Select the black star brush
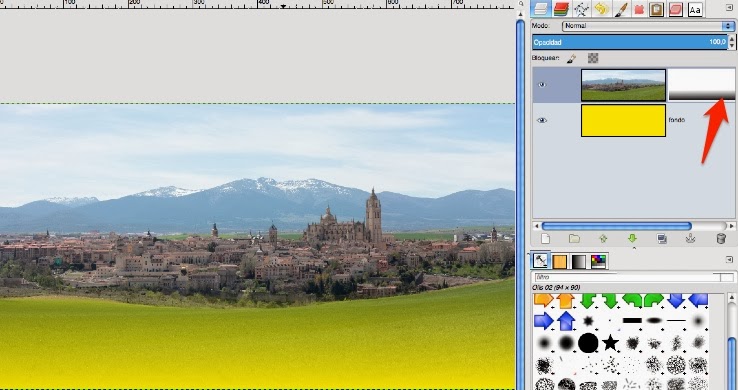 pyautogui.click(x=610, y=342)
